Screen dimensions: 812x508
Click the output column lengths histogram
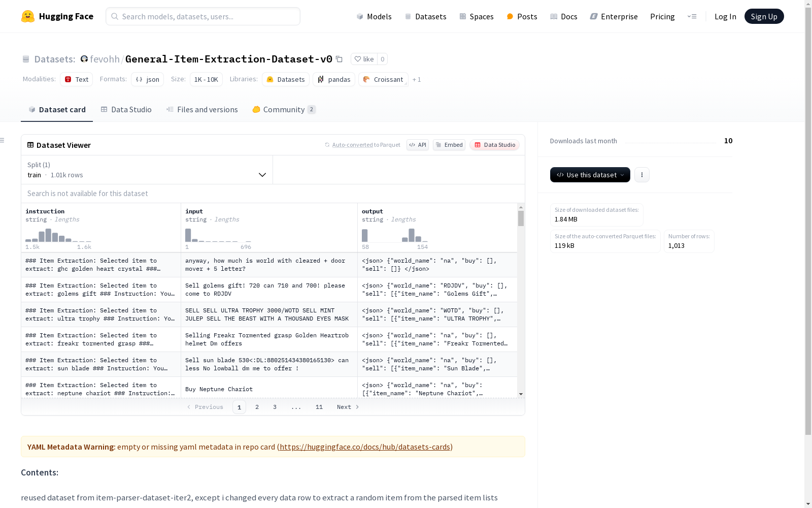pyautogui.click(x=395, y=236)
